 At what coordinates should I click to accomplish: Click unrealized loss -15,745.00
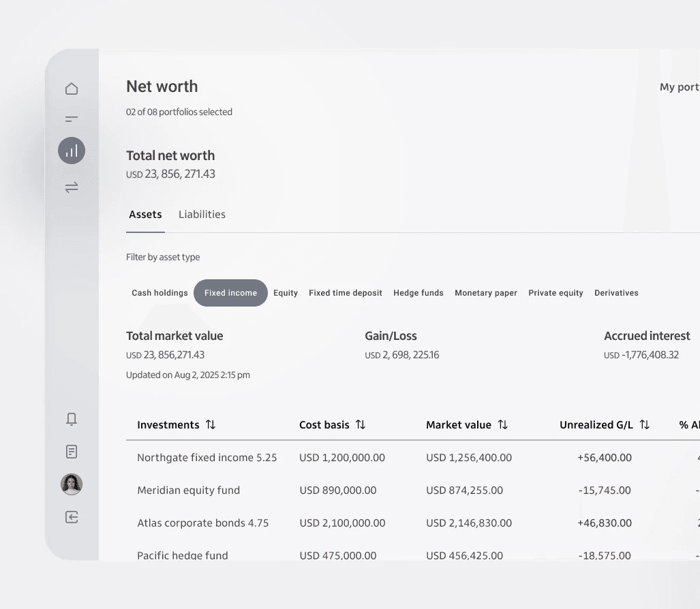(605, 490)
